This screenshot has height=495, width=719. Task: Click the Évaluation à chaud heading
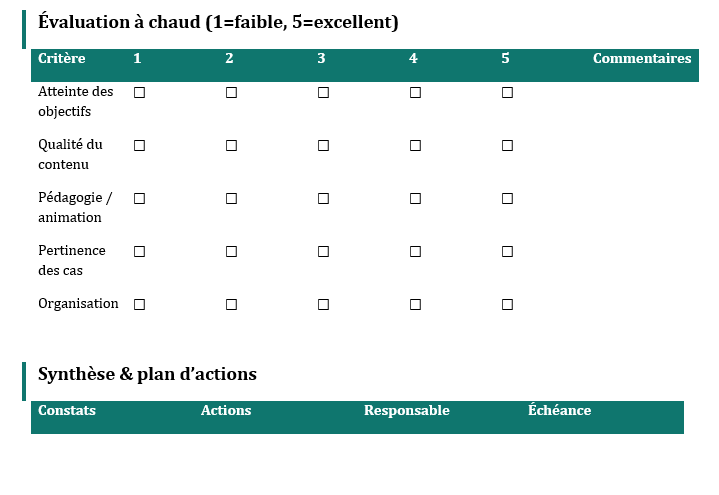coord(218,23)
